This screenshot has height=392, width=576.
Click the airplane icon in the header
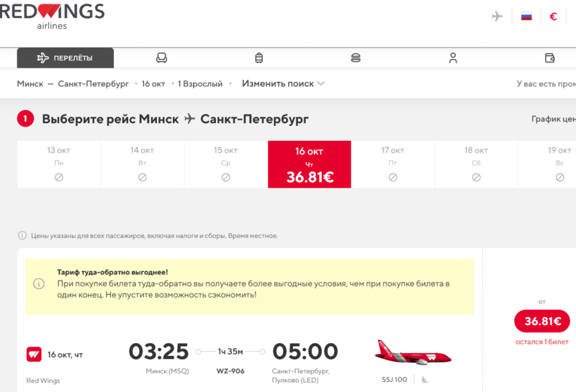click(497, 16)
